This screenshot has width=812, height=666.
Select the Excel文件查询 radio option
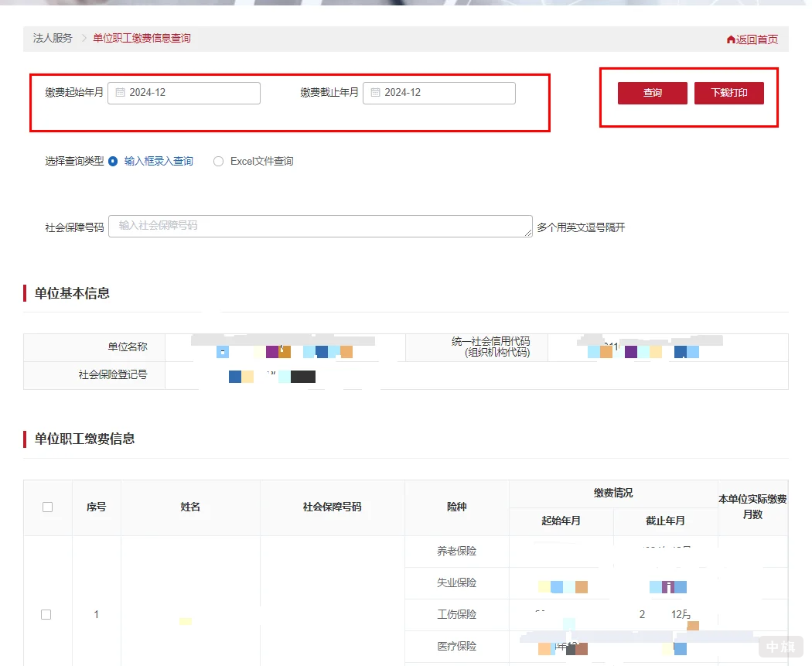219,161
